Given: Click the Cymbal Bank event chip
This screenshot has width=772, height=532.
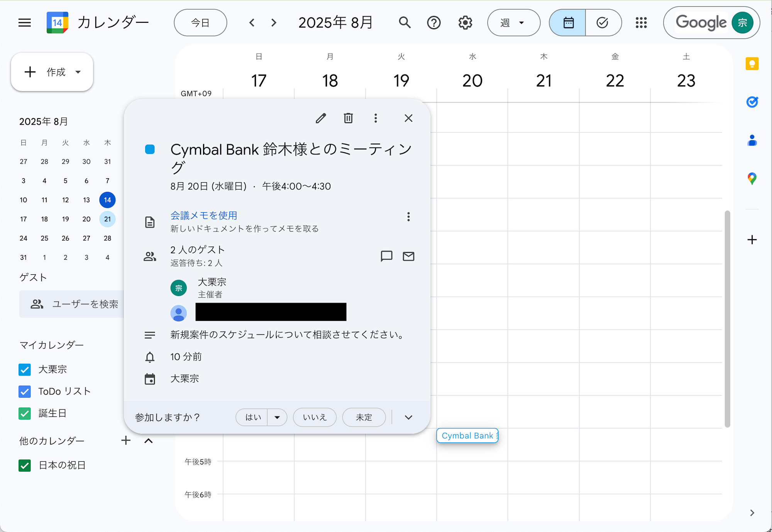Looking at the screenshot, I should coord(467,435).
